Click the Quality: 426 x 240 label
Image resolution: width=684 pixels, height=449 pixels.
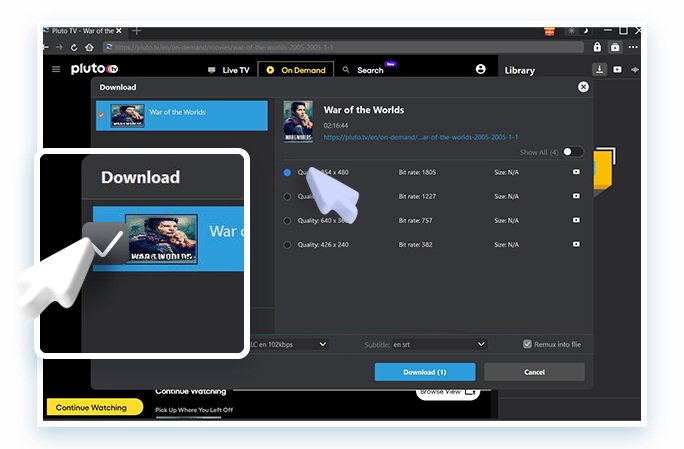pos(323,244)
